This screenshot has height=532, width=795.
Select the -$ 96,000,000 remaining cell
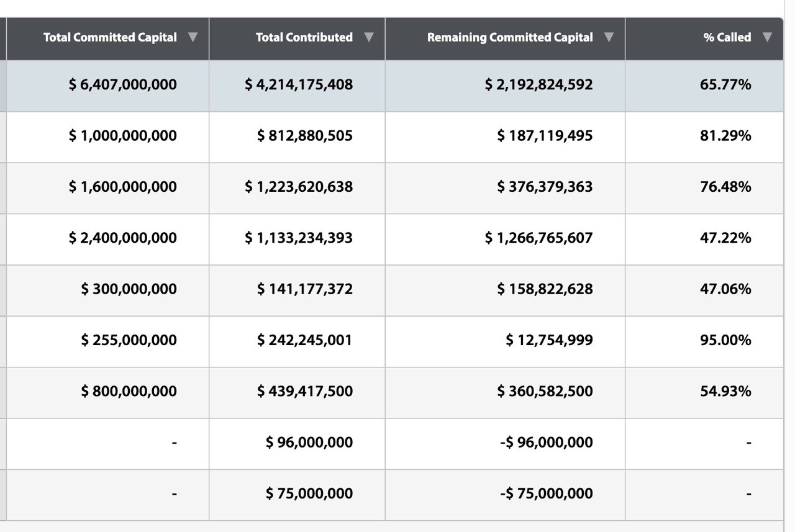tap(546, 442)
